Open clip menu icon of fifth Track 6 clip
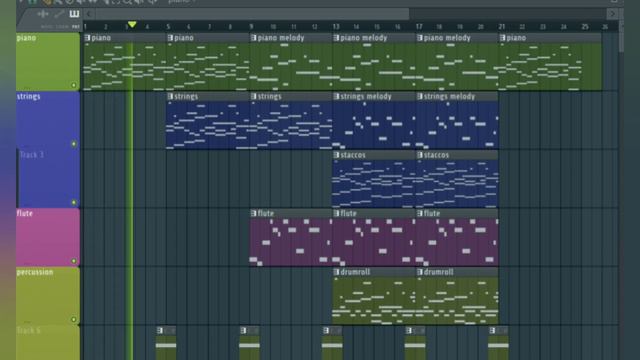640x360 pixels. tap(492, 331)
